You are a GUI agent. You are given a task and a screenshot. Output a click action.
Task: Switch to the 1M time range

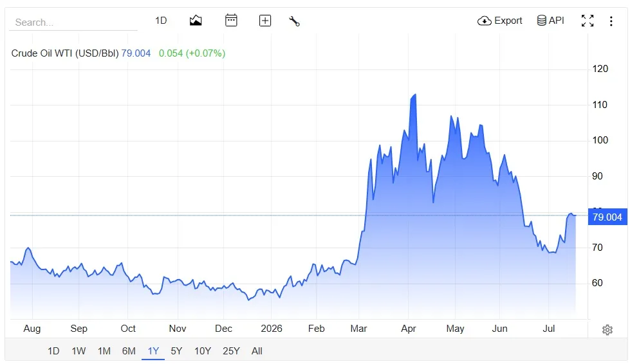104,351
